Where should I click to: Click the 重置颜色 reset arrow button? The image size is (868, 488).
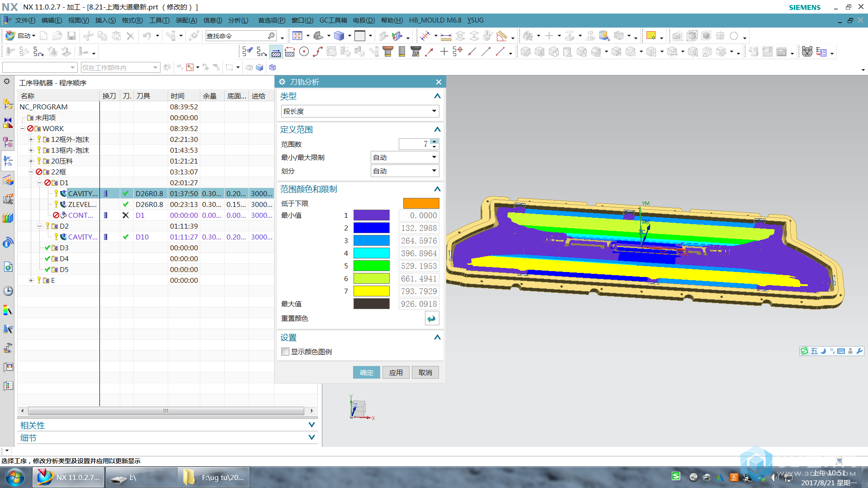(432, 319)
